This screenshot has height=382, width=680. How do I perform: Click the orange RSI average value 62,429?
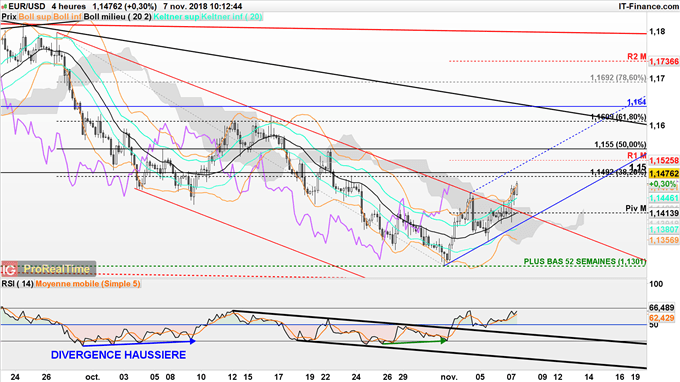click(662, 318)
